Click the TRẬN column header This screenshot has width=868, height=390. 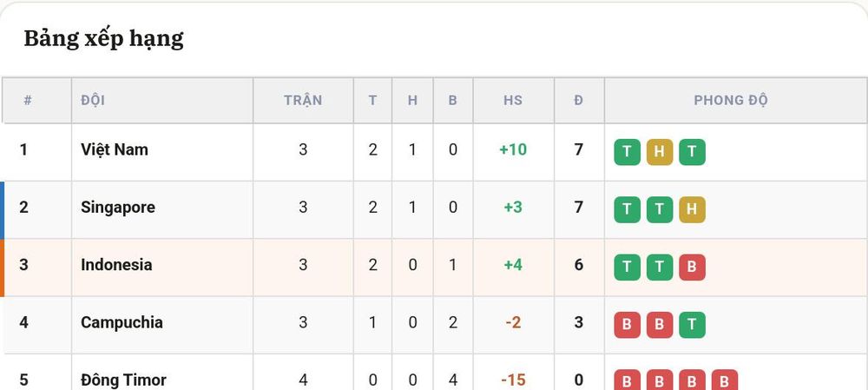tap(303, 100)
